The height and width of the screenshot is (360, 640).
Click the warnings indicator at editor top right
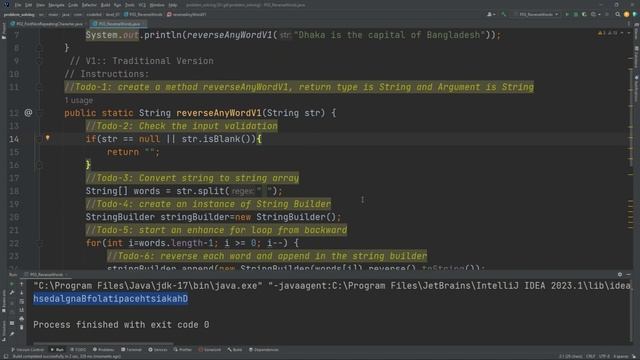pos(608,33)
